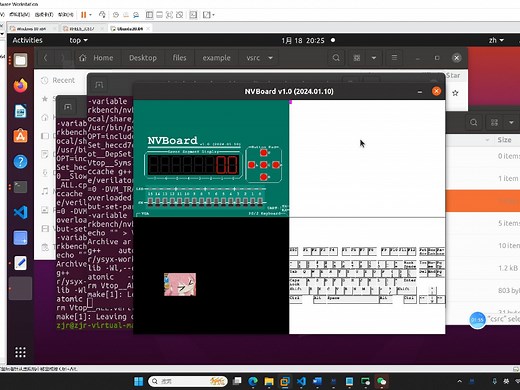
Task: Show Applications grid in the dock
Action: [20, 352]
